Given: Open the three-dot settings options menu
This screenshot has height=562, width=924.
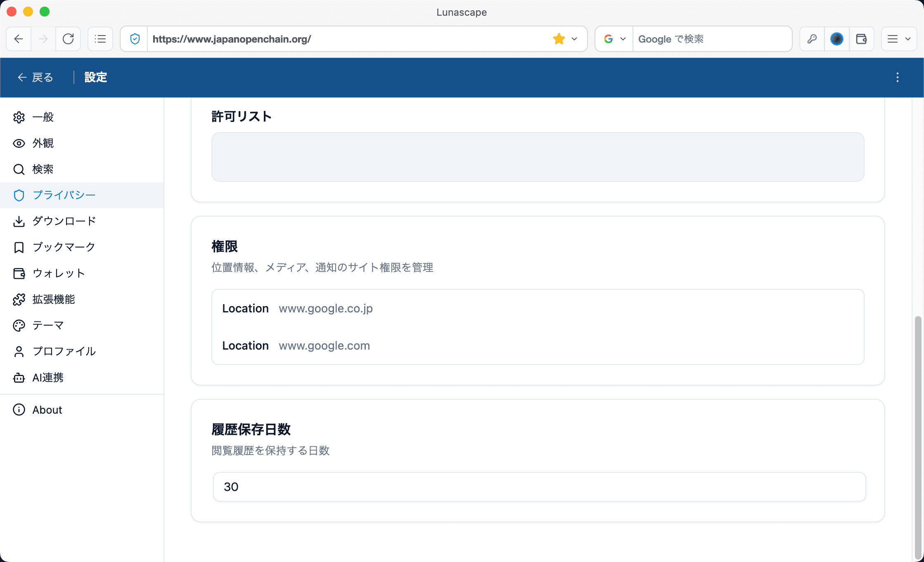Looking at the screenshot, I should coord(898,77).
